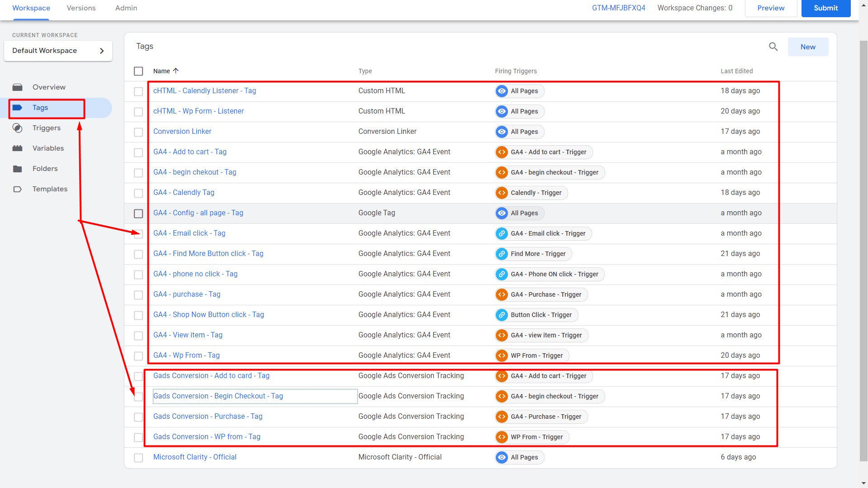This screenshot has height=488, width=868.
Task: Open the Templates section
Action: click(50, 189)
